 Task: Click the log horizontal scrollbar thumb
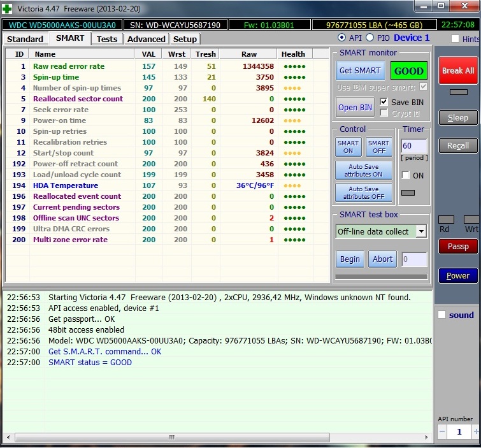coord(172,437)
